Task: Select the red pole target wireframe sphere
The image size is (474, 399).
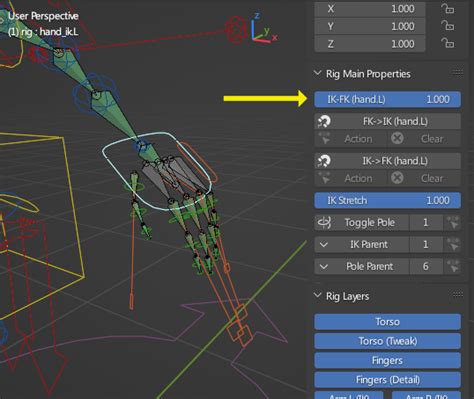Action: click(x=235, y=29)
